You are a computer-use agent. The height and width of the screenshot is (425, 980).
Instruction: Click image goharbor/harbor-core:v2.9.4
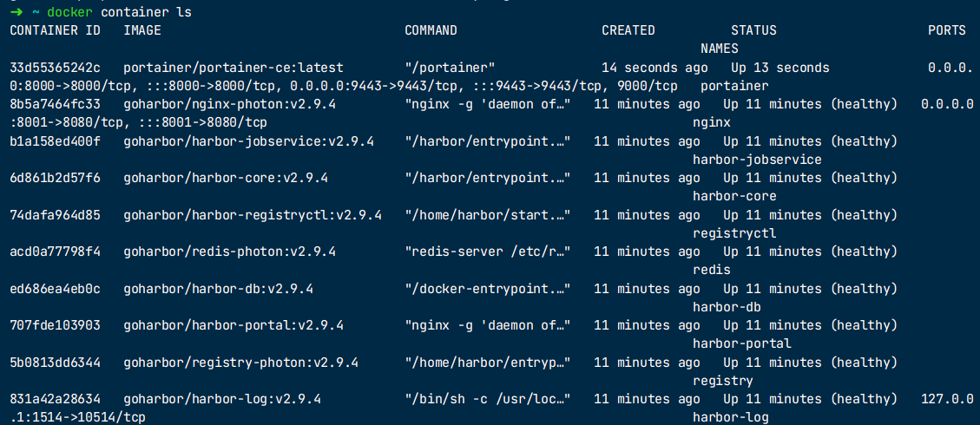pos(227,178)
